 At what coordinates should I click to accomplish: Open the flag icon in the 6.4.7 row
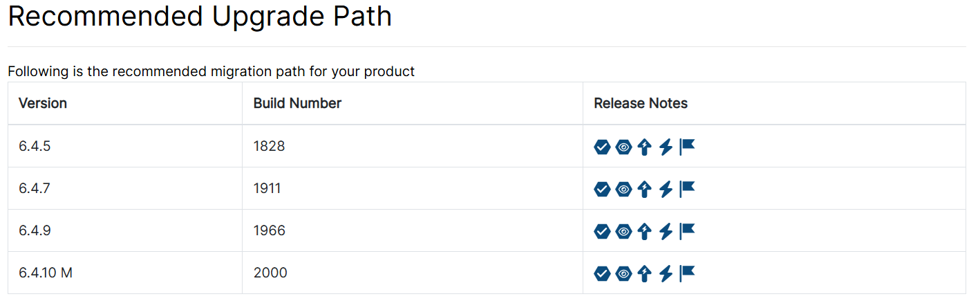pos(687,188)
